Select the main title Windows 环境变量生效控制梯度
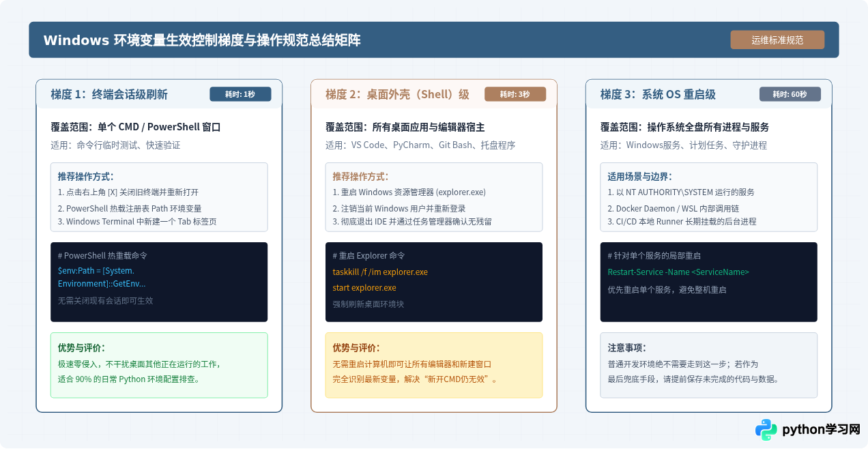 point(202,40)
